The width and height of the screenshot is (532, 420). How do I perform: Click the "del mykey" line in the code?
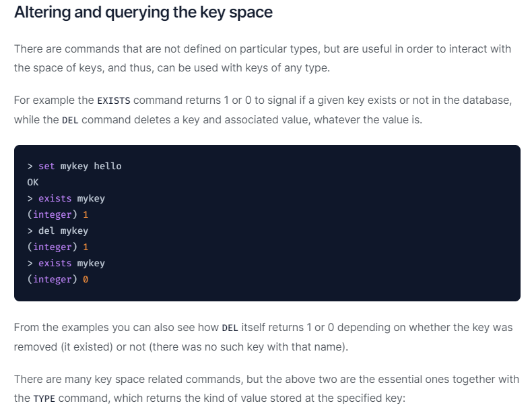pos(63,231)
